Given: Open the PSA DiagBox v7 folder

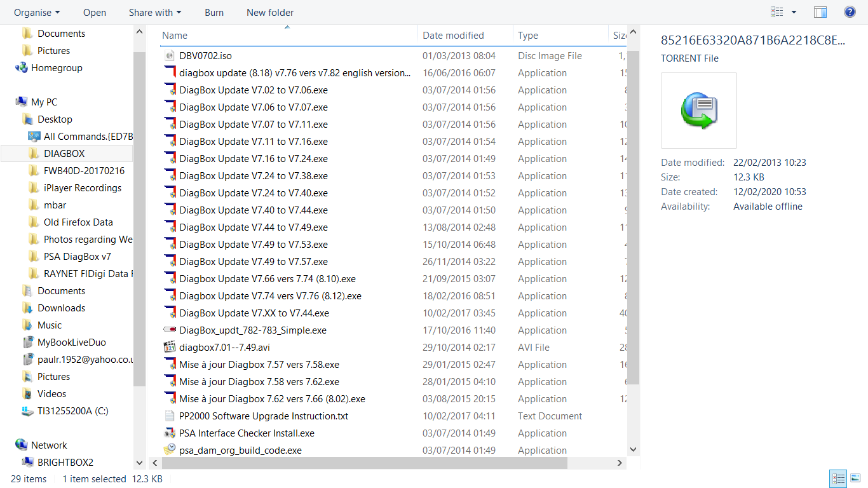Looking at the screenshot, I should point(78,257).
